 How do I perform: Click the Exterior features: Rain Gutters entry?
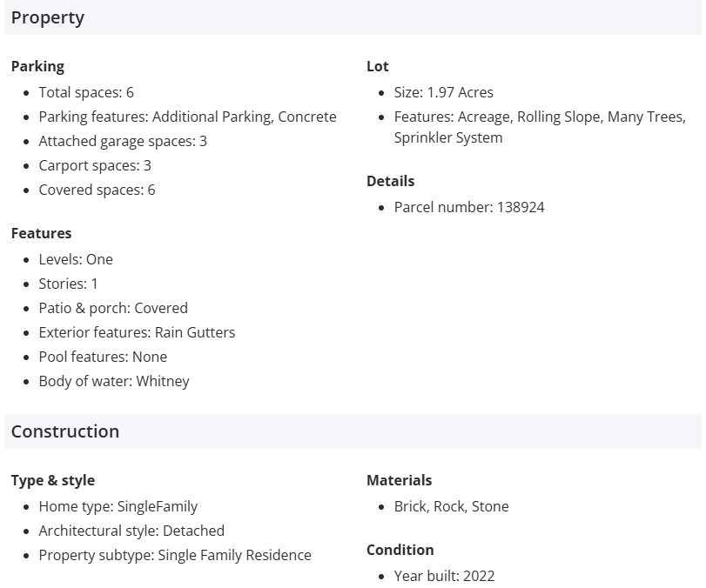(x=137, y=332)
